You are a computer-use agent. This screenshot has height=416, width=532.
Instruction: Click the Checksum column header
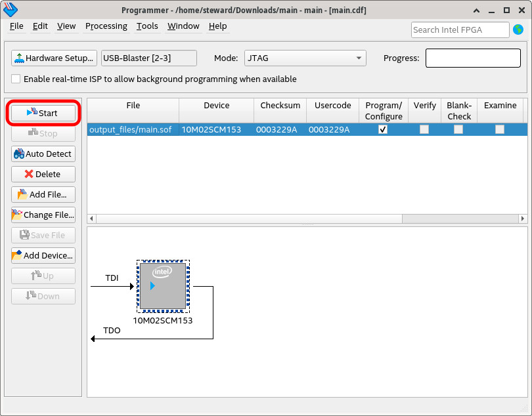point(280,110)
